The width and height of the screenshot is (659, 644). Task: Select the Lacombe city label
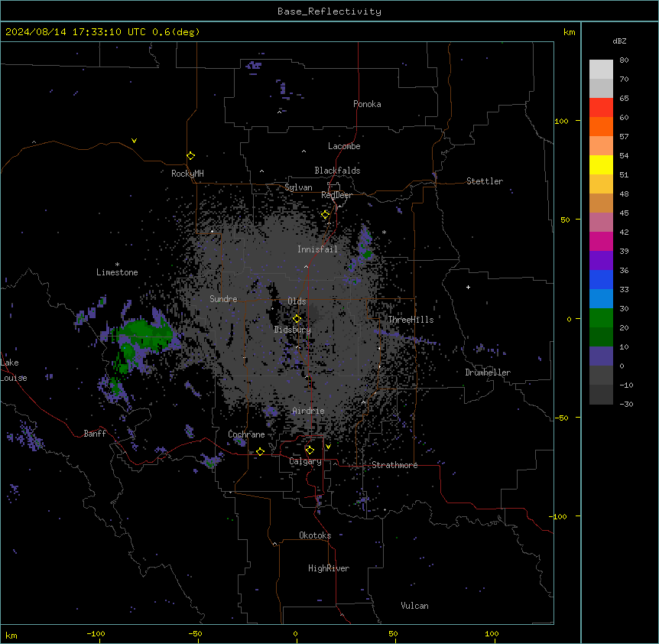point(344,146)
